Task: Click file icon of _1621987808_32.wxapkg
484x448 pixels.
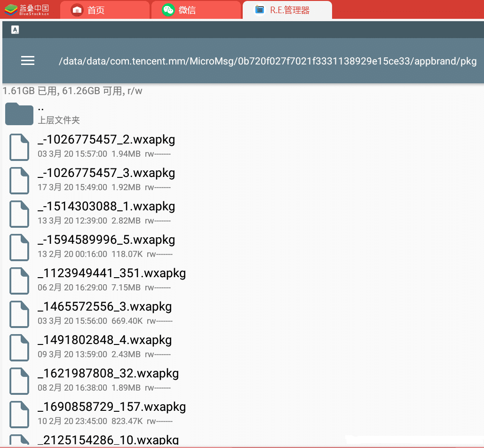Action: click(x=19, y=381)
